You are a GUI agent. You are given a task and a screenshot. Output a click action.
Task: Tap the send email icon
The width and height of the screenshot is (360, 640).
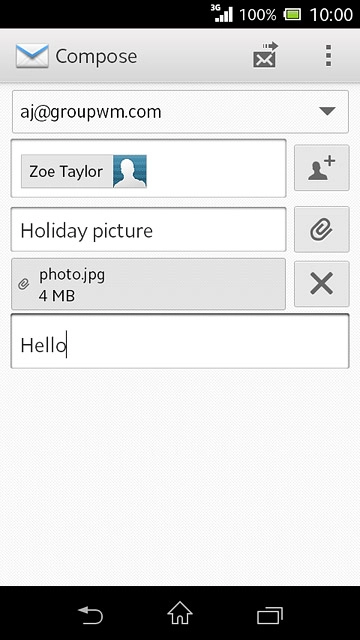[x=265, y=55]
